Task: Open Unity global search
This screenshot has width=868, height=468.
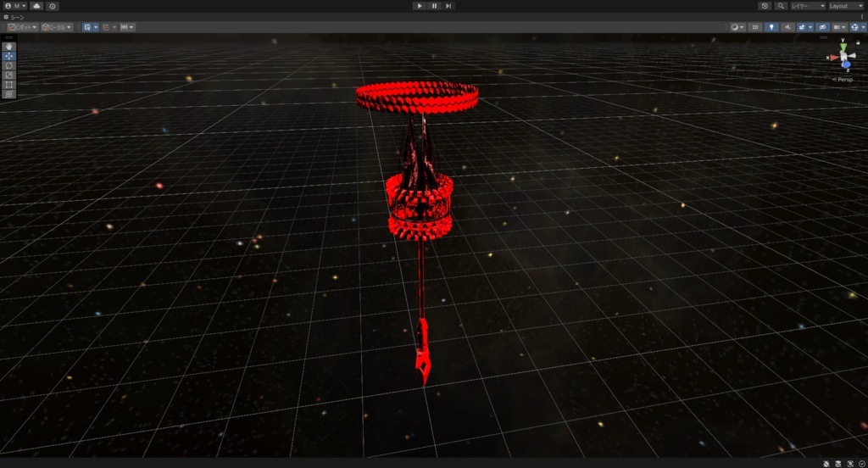Action: coord(781,6)
